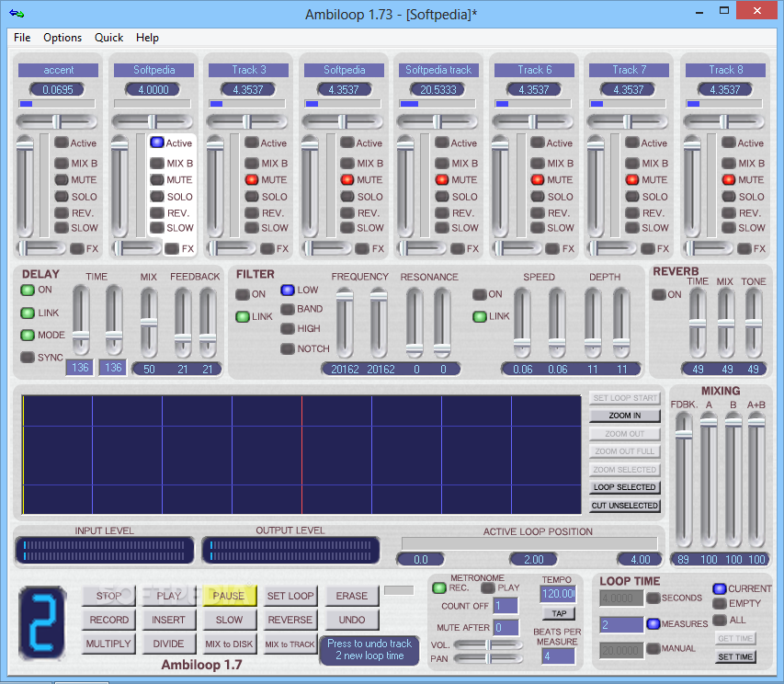Click the TEMPO input field

(x=558, y=594)
